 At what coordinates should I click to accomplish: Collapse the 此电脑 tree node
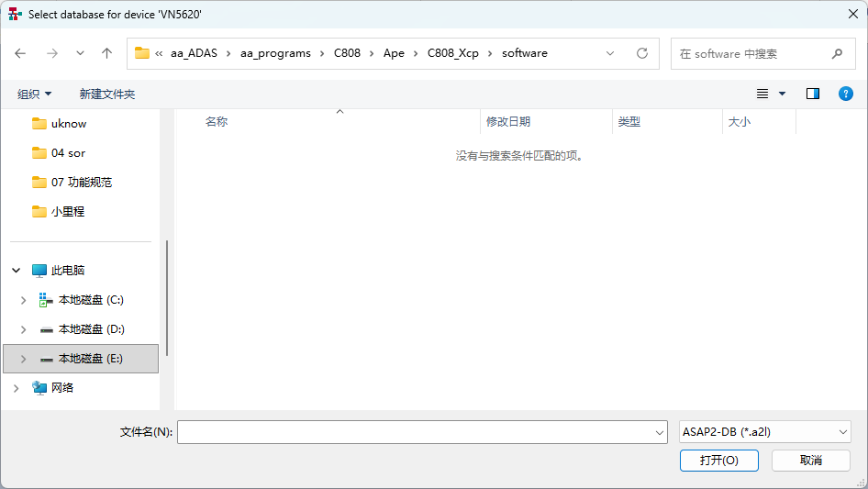(x=17, y=271)
